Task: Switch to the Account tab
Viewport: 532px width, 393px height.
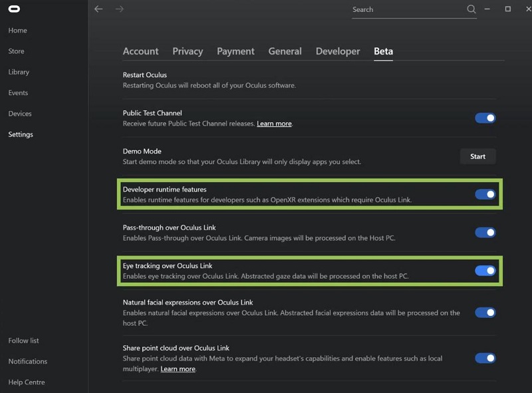Action: 140,51
